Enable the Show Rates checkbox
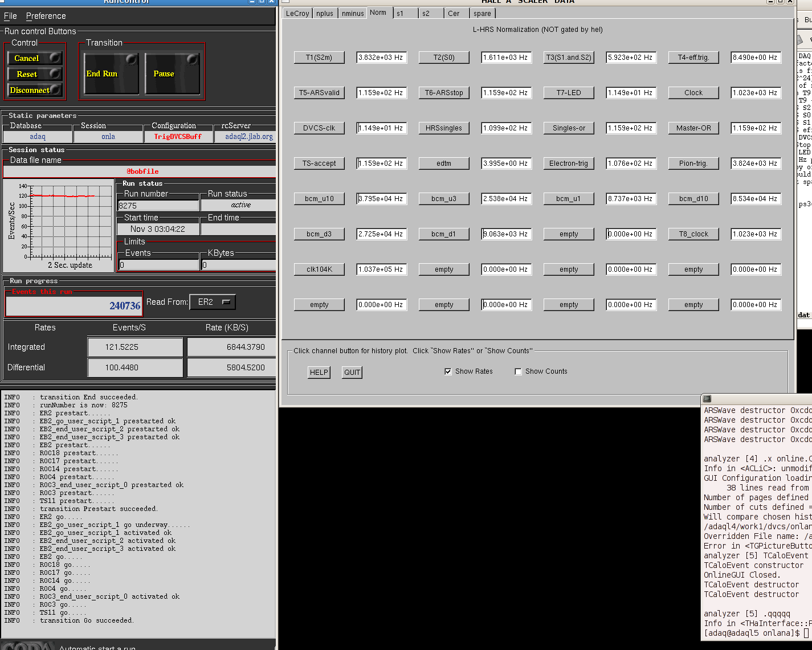This screenshot has height=650, width=812. (x=448, y=371)
